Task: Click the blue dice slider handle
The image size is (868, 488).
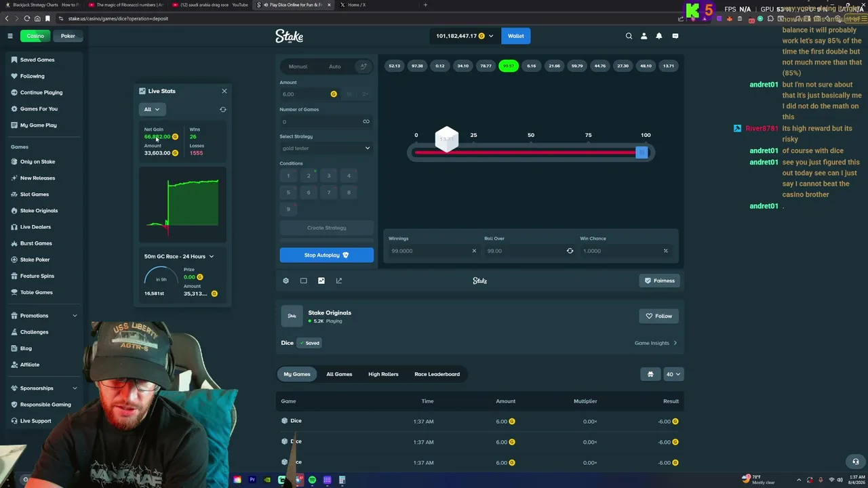Action: point(642,152)
